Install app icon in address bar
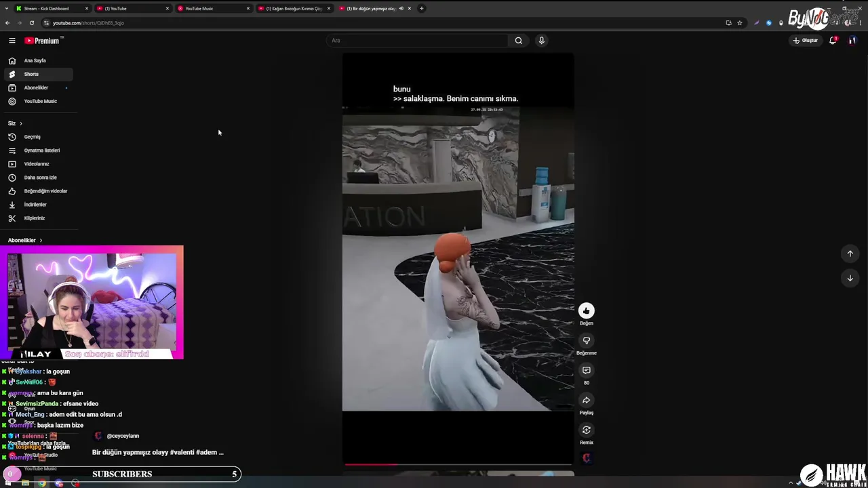Screen dimensions: 868x488 728,23
